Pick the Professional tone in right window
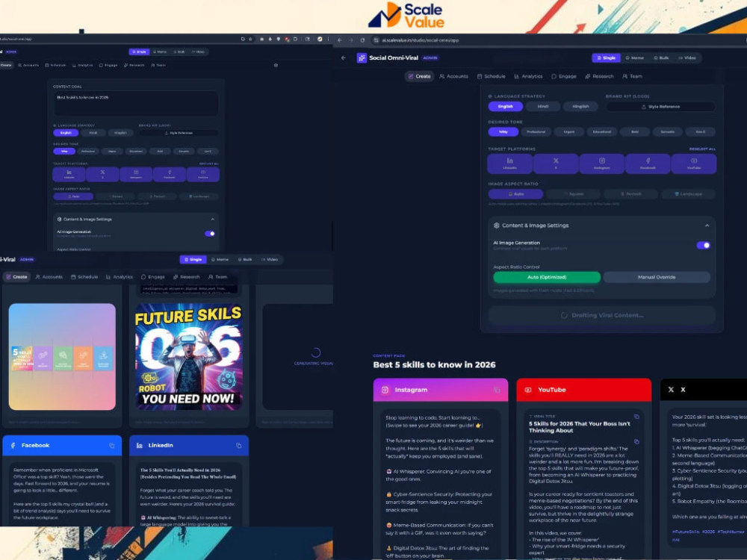Viewport: 747px width, 560px height. tap(536, 132)
